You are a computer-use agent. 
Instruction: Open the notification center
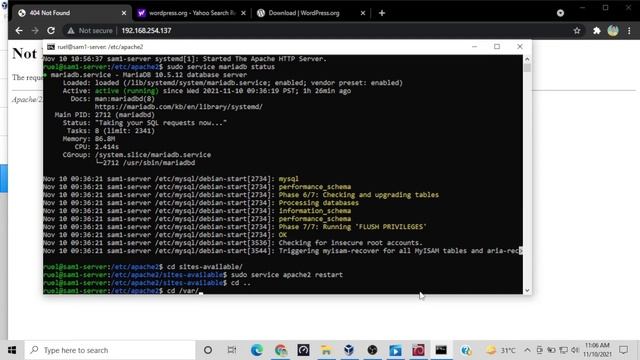(x=623, y=350)
